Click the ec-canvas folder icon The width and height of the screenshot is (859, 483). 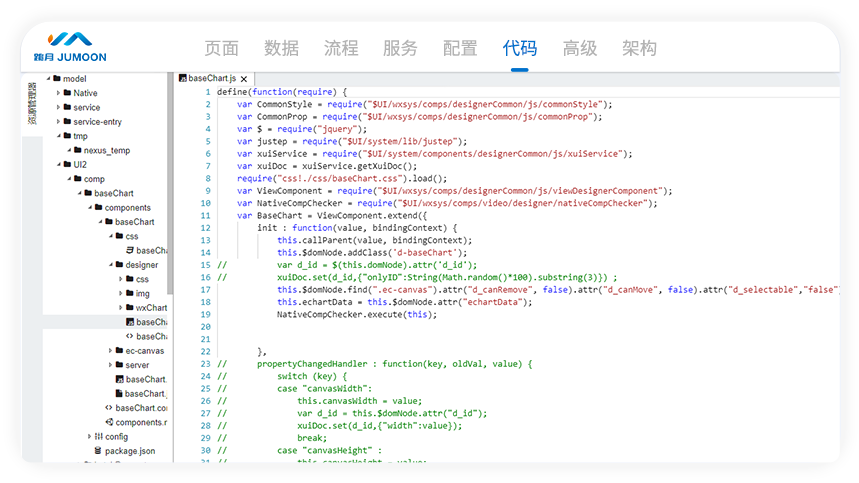point(119,350)
